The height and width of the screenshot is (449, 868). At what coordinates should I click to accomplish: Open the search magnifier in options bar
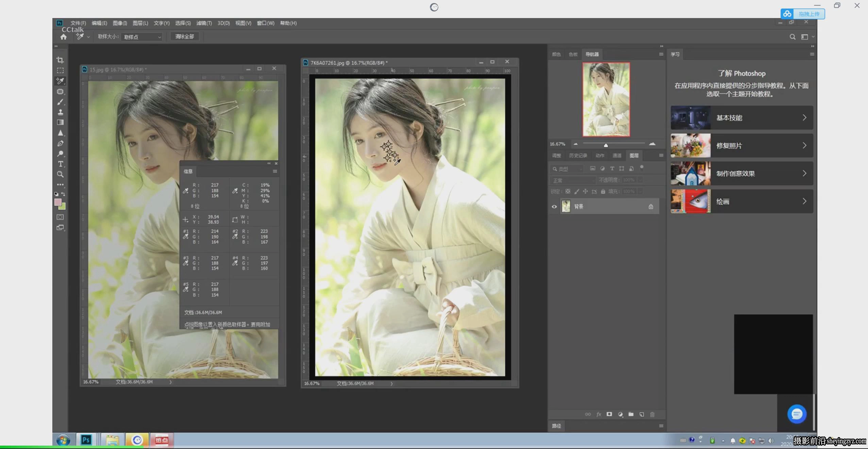coord(792,37)
